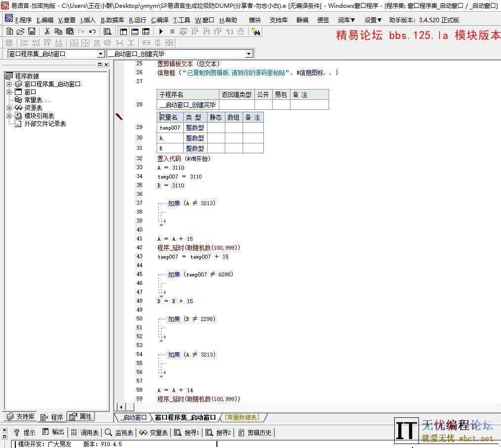501x448 pixels.
Task: Switch to the 常量数据表 tab
Action: 242,417
